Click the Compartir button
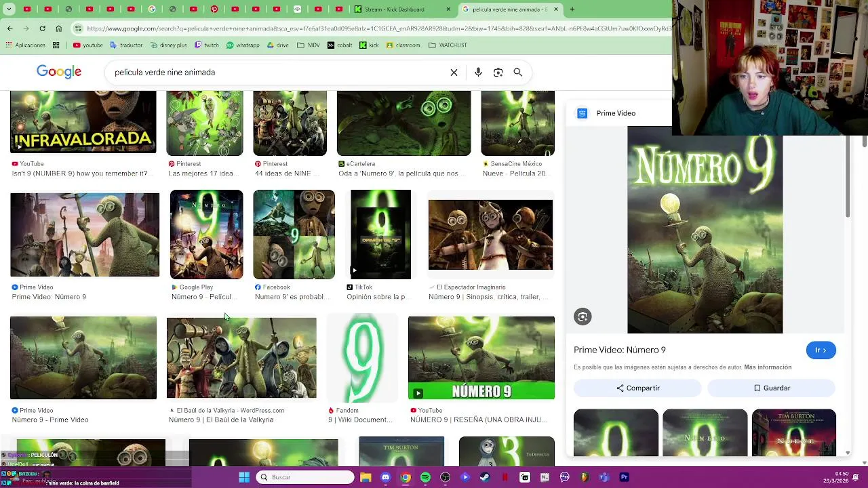Viewport: 868px width, 488px height. [637, 388]
